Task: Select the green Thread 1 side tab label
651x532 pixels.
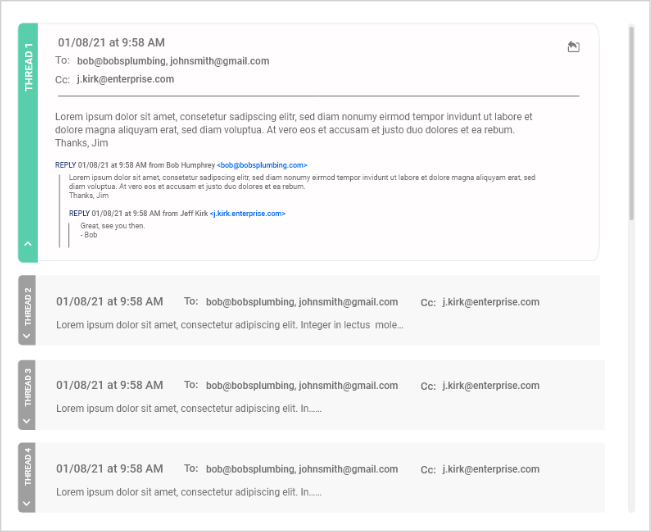Action: click(28, 68)
